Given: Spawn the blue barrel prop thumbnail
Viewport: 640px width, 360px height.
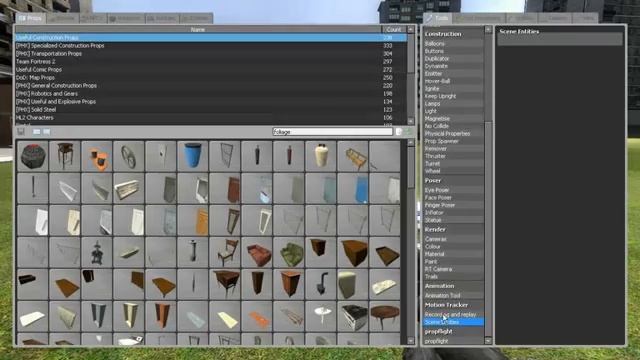Looking at the screenshot, I should point(193,156).
